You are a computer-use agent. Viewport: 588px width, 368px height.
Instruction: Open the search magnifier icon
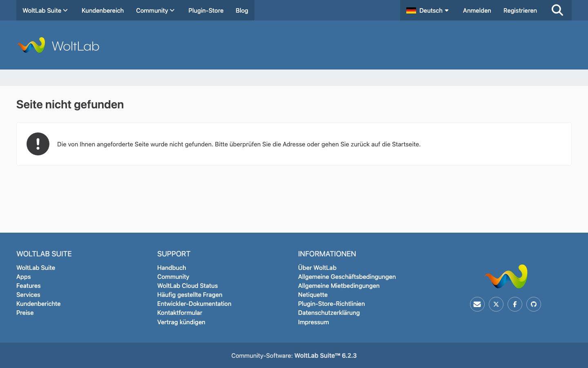pyautogui.click(x=557, y=10)
